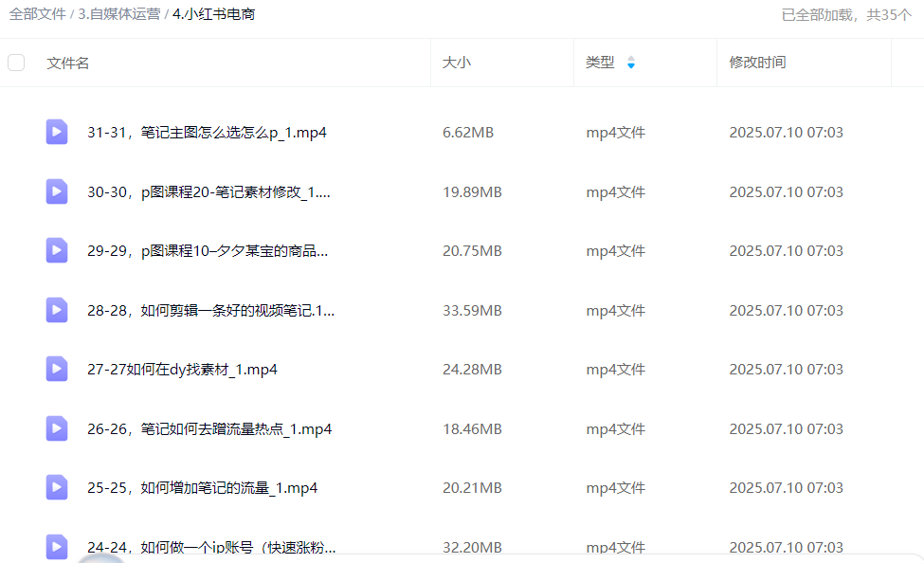Open file 31-31，笔记主图怎么选怎么p_1.mp4
The height and width of the screenshot is (563, 924).
pos(207,133)
